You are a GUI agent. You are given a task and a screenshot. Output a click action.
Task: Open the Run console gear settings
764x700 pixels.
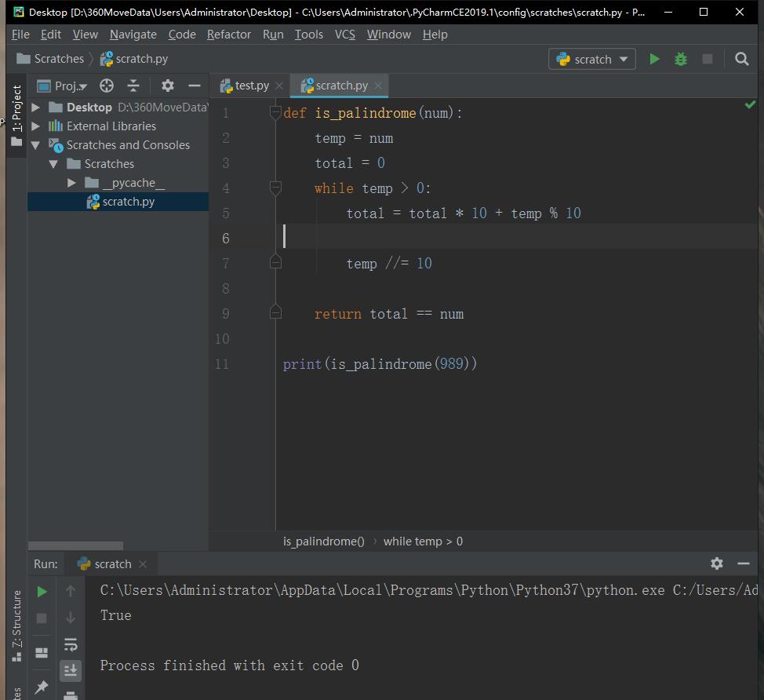[716, 563]
